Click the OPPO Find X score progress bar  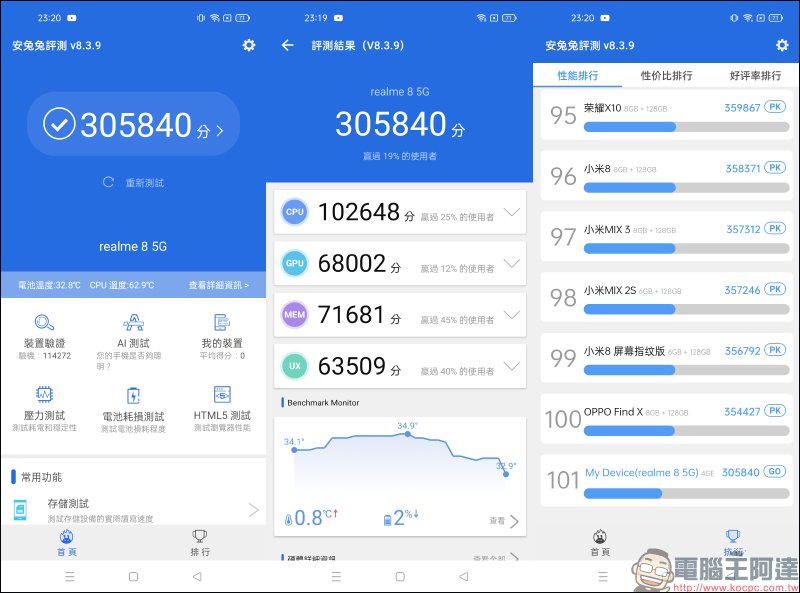point(686,431)
